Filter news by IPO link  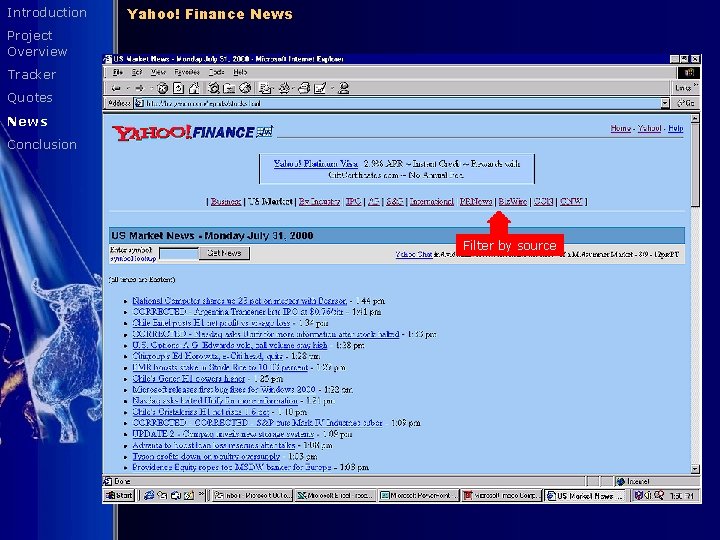point(353,201)
